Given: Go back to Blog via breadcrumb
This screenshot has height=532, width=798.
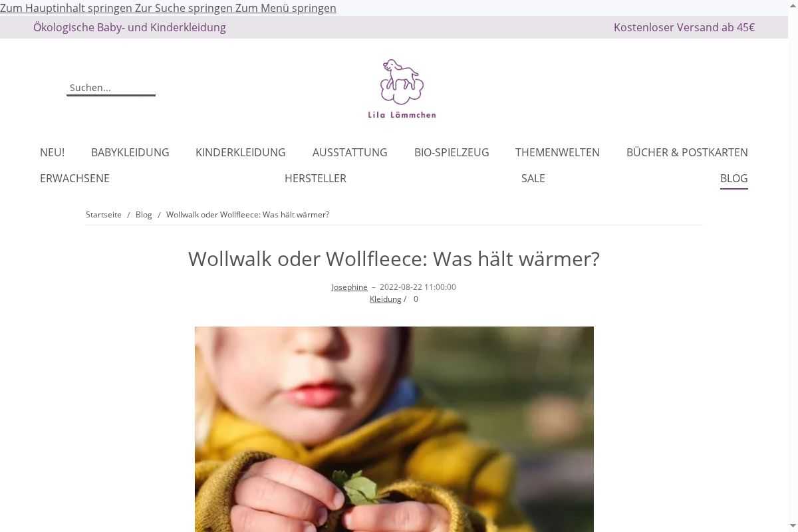Looking at the screenshot, I should [144, 215].
